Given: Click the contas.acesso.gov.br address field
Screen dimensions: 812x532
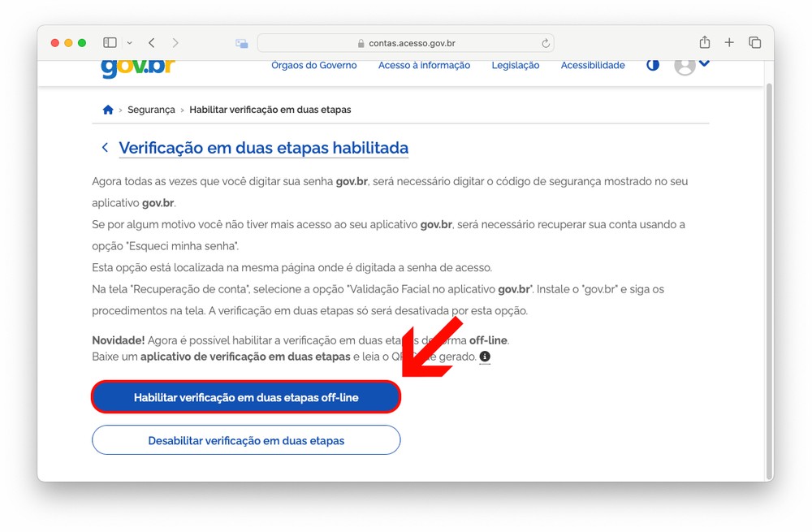Looking at the screenshot, I should pos(406,43).
